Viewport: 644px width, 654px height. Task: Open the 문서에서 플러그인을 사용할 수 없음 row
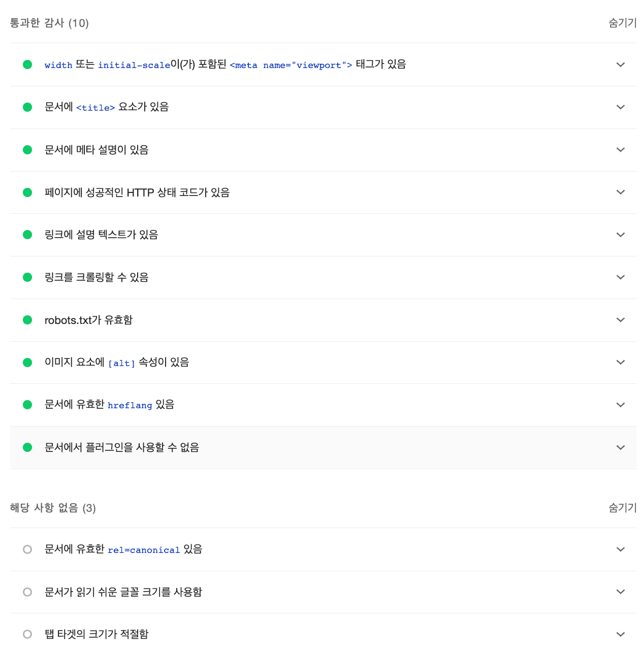324,447
